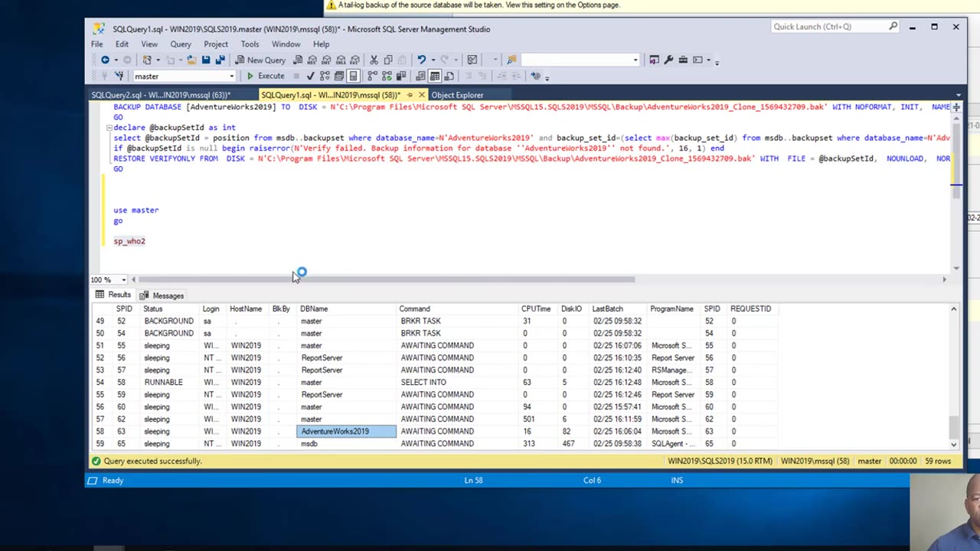Click the Activity Monitor icon
The width and height of the screenshot is (980, 551).
pyautogui.click(x=472, y=60)
